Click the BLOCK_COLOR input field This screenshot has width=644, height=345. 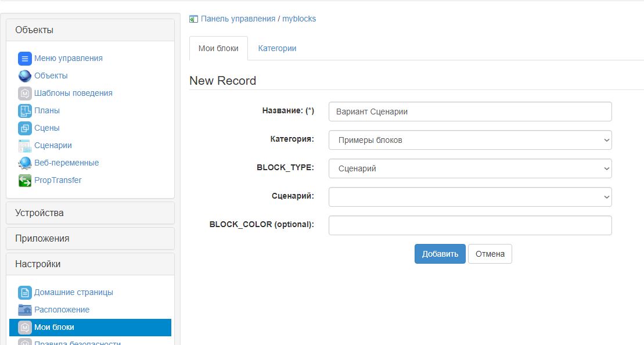click(x=470, y=225)
